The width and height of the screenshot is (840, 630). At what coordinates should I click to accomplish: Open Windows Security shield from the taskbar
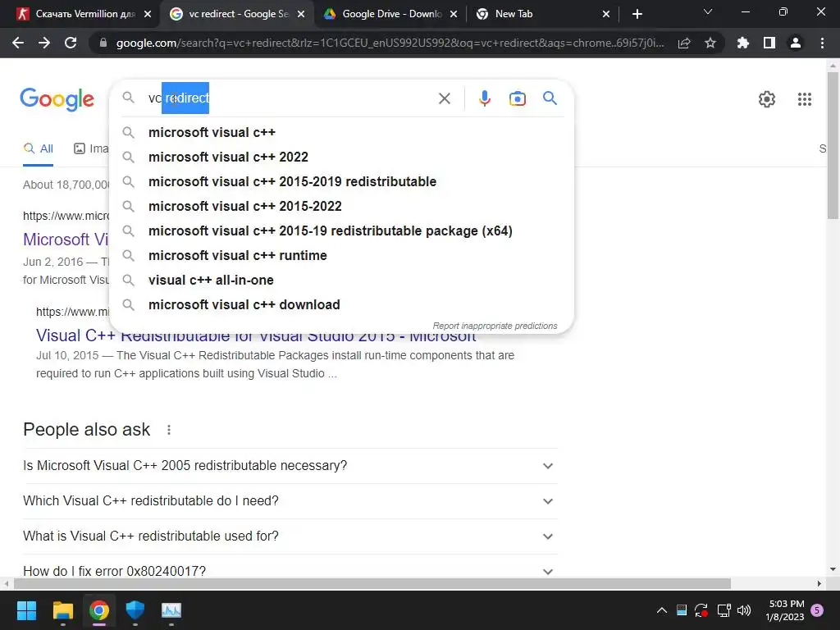(135, 610)
